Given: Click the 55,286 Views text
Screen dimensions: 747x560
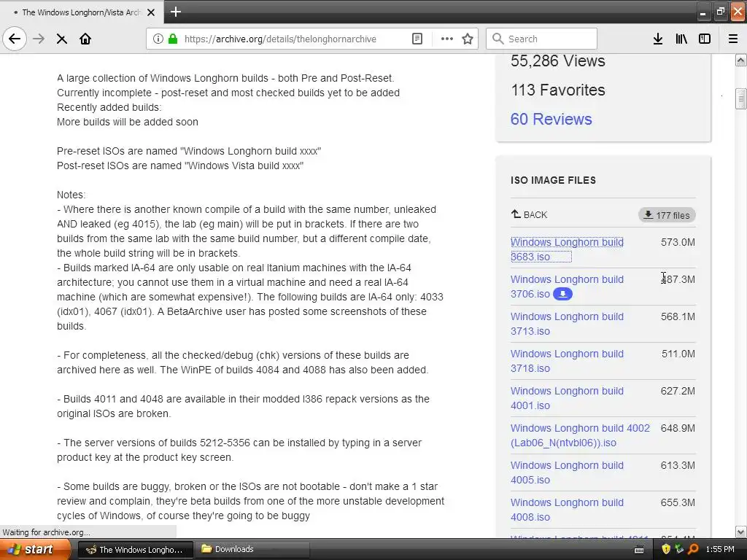Looking at the screenshot, I should pyautogui.click(x=558, y=61).
